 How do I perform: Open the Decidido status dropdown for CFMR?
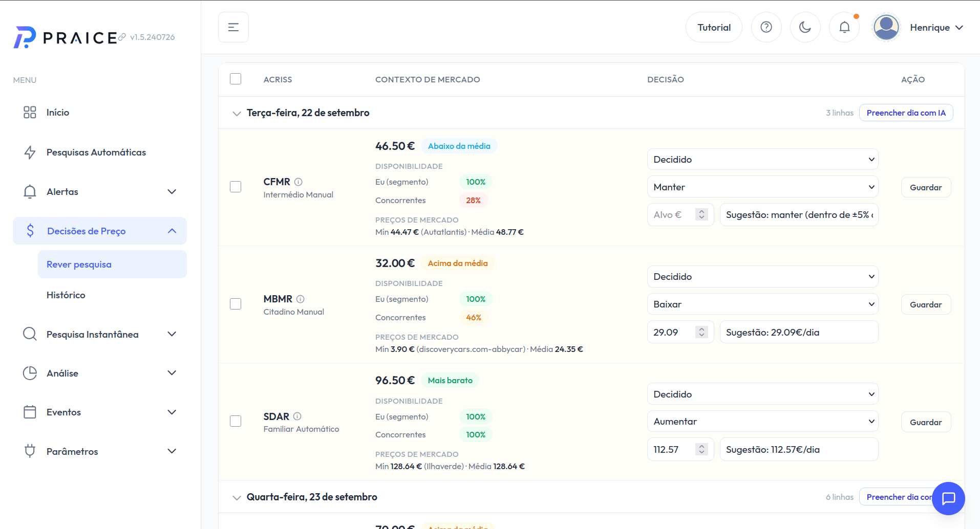coord(762,160)
